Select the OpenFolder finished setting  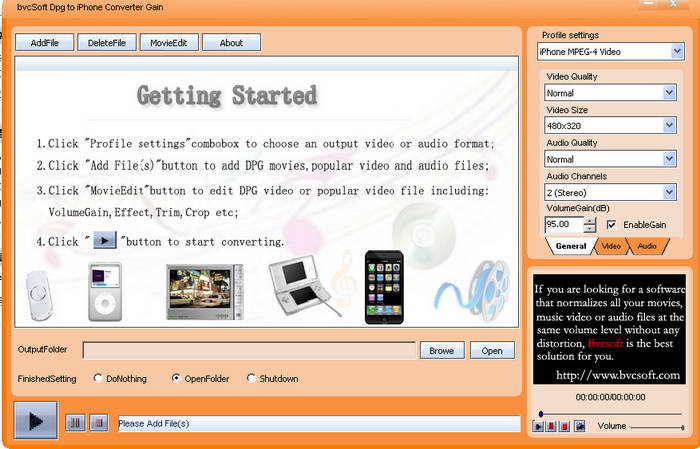176,378
